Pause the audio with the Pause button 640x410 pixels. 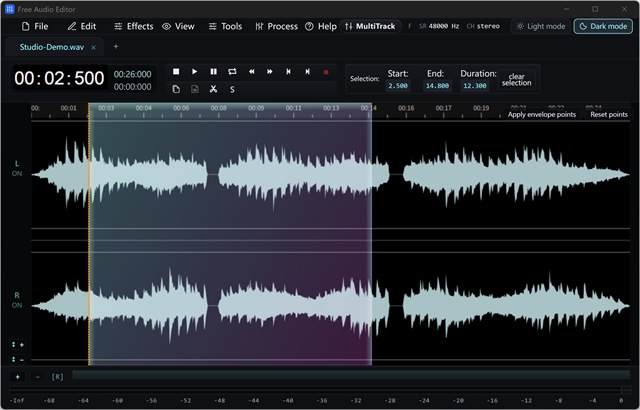[213, 72]
